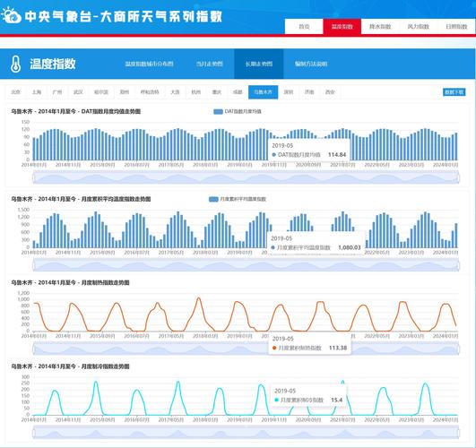The height and width of the screenshot is (448, 476).
Task: Open the 日照指数 tab
Action: pyautogui.click(x=456, y=27)
